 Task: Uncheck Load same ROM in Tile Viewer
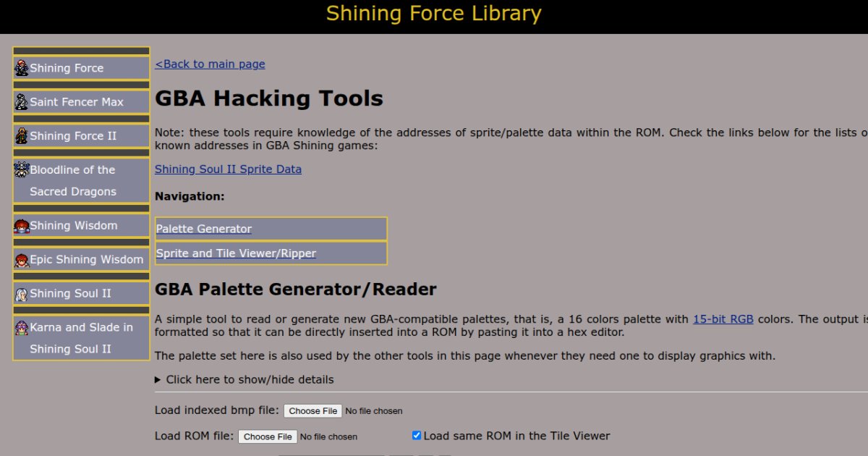417,436
